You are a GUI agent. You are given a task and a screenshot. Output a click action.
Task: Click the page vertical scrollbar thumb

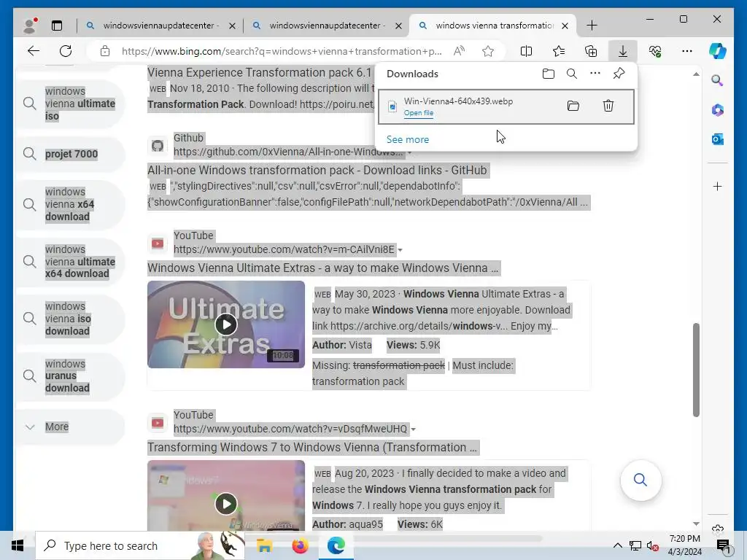(696, 370)
